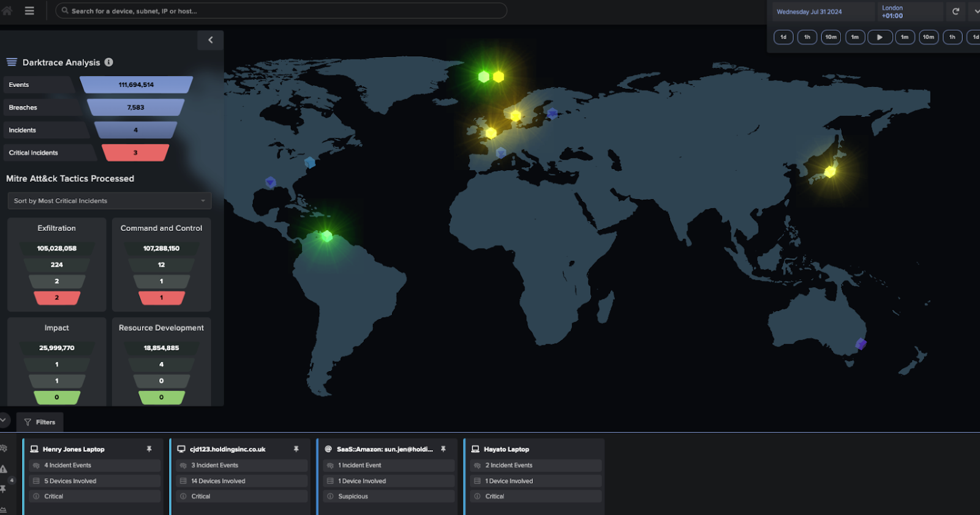The height and width of the screenshot is (515, 980).
Task: Select the blue cube marker in Gulf of Mexico
Action: click(270, 182)
